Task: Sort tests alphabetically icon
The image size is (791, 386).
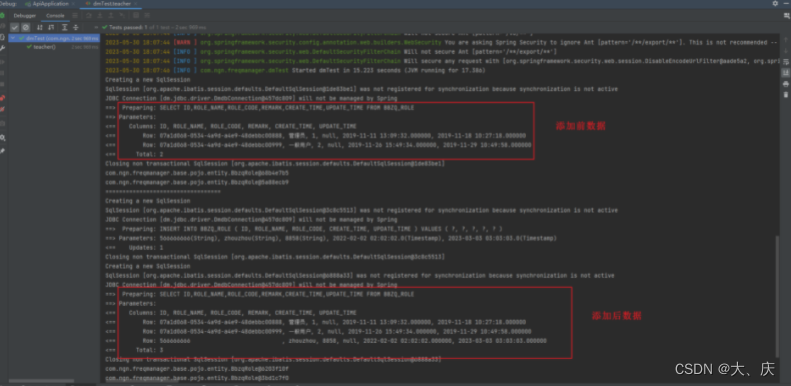Action: tap(40, 27)
